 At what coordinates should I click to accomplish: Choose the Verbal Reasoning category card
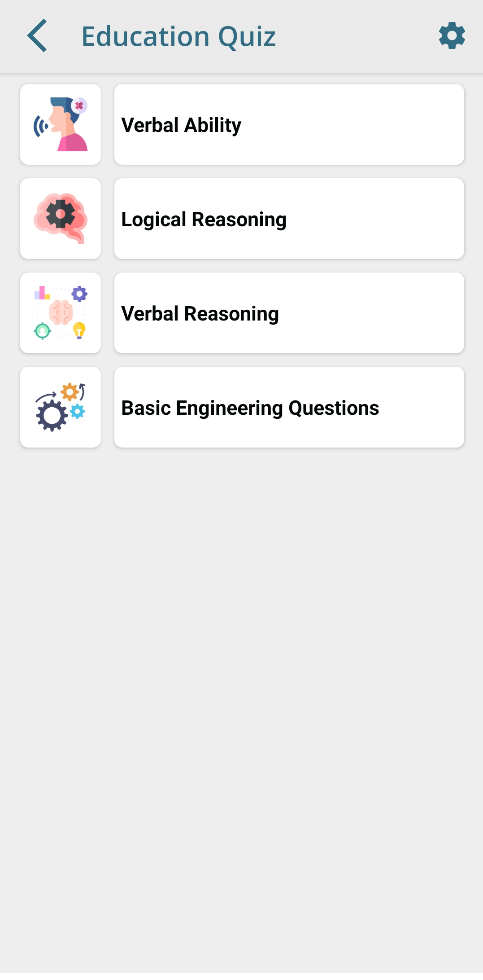click(289, 313)
